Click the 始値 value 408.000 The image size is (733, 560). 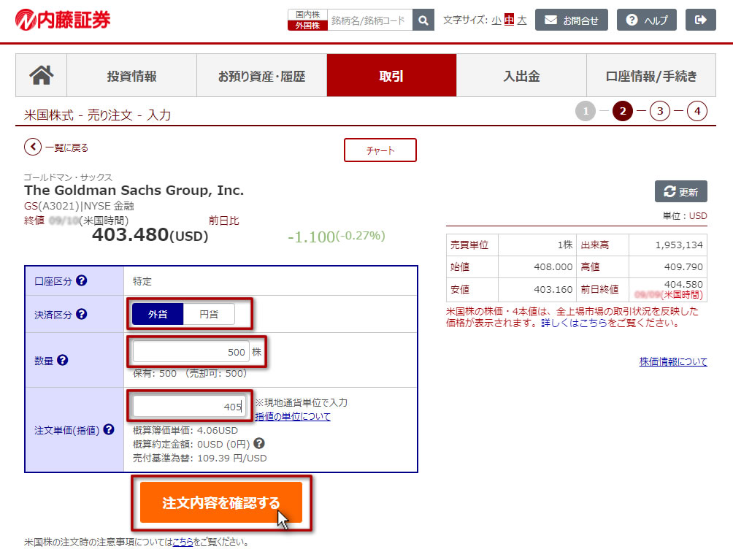[x=553, y=267]
